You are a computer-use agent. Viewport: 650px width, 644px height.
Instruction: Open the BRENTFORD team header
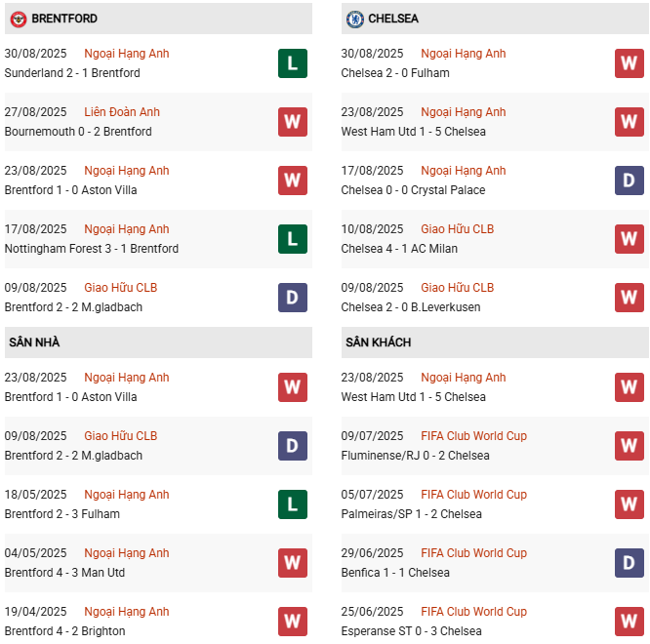click(x=64, y=19)
